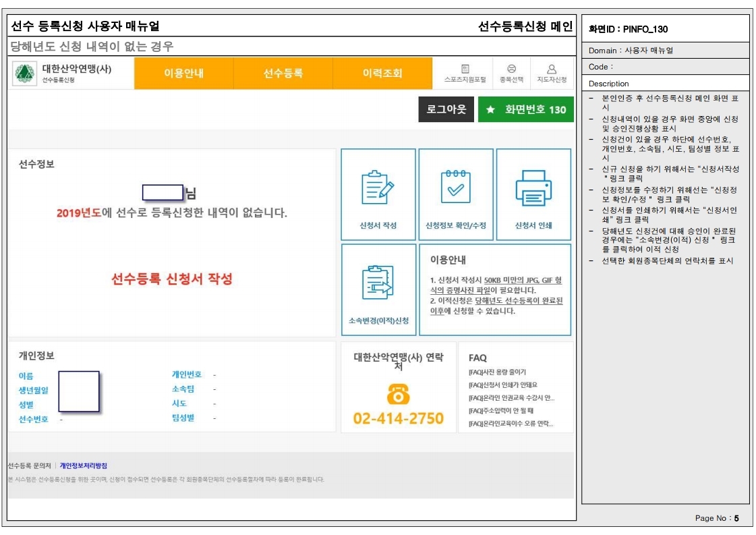756x535 pixels.
Task: Open FAQ 주소입력이 안 될 때
Action: pyautogui.click(x=501, y=411)
